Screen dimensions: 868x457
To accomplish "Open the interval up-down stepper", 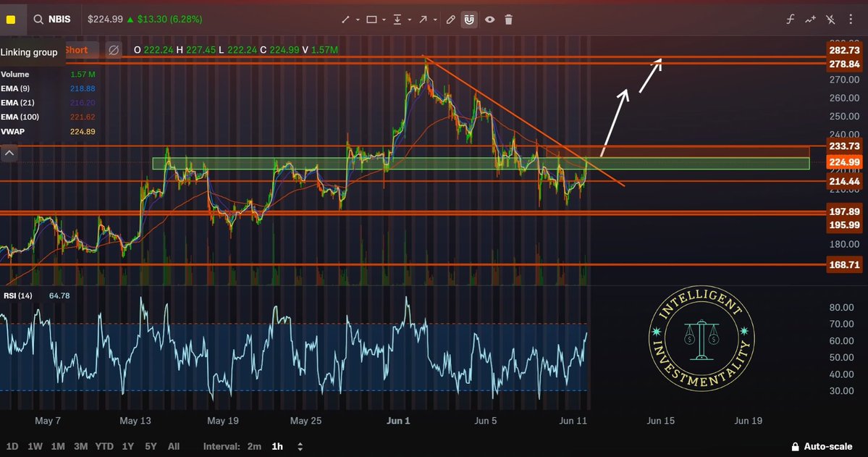I will pyautogui.click(x=300, y=446).
